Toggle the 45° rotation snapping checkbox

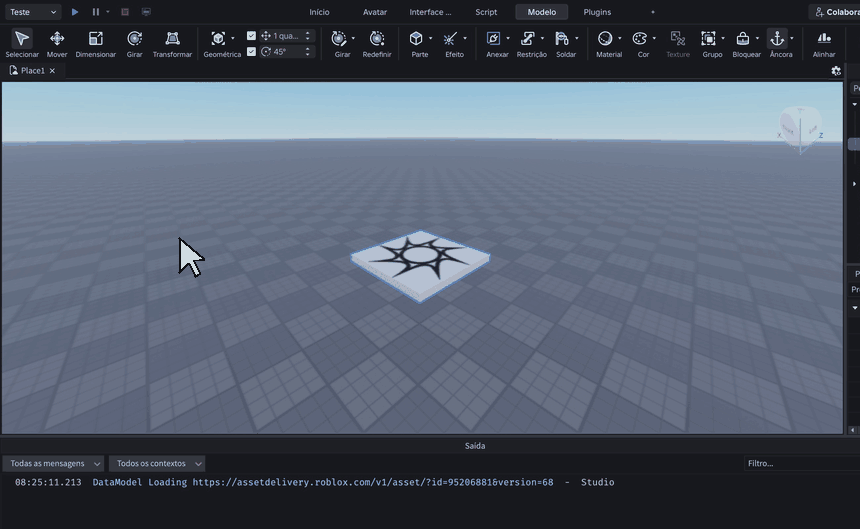tap(251, 52)
